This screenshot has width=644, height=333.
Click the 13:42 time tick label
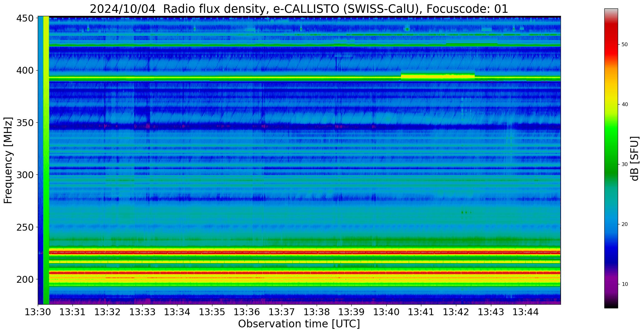click(456, 312)
